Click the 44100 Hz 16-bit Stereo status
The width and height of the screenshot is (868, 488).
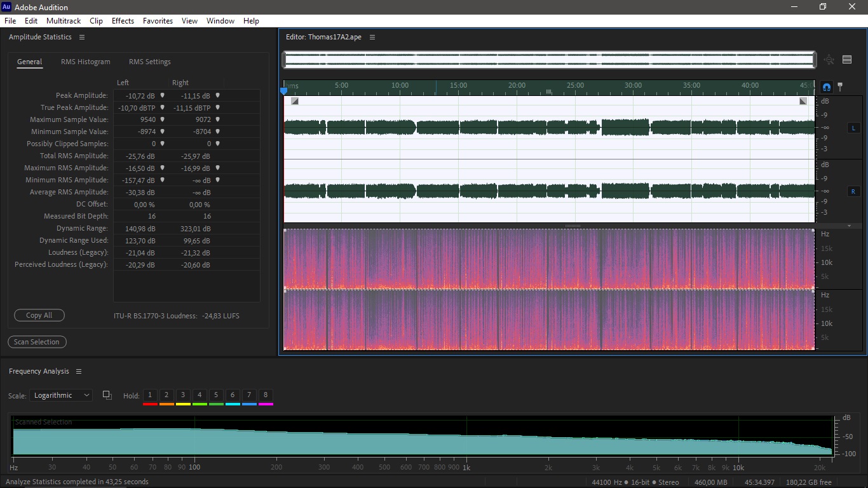[635, 482]
